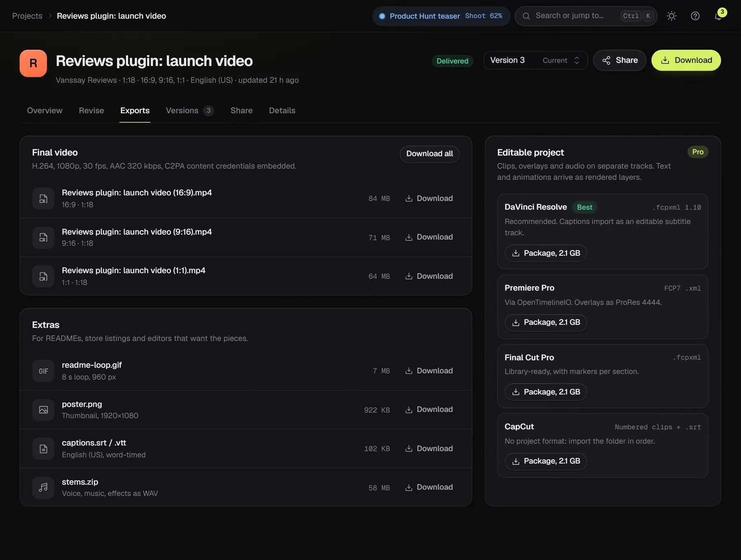Click the image icon for poster.png

[43, 410]
